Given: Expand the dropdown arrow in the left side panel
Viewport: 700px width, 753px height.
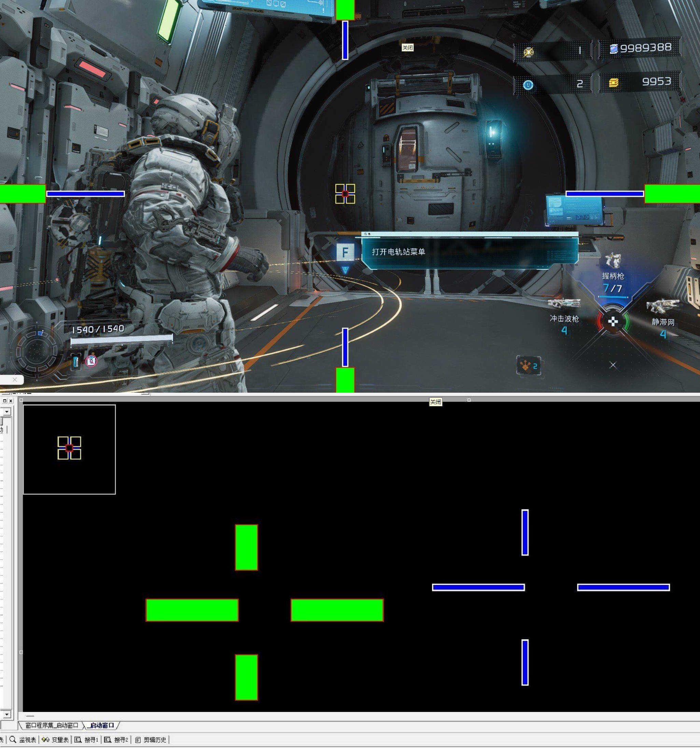Looking at the screenshot, I should pyautogui.click(x=7, y=412).
